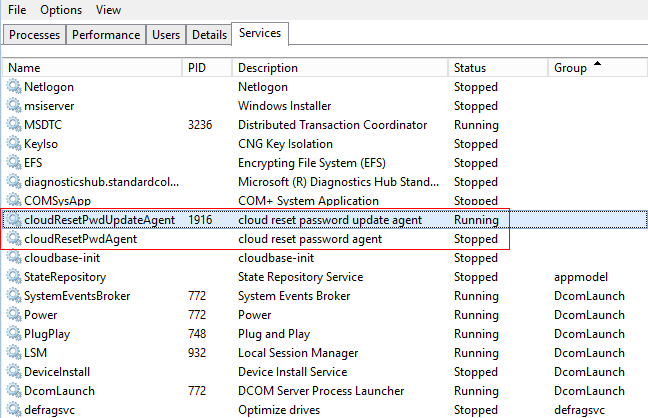This screenshot has height=418, width=648.
Task: Sort services by the Group column header
Action: tap(570, 68)
